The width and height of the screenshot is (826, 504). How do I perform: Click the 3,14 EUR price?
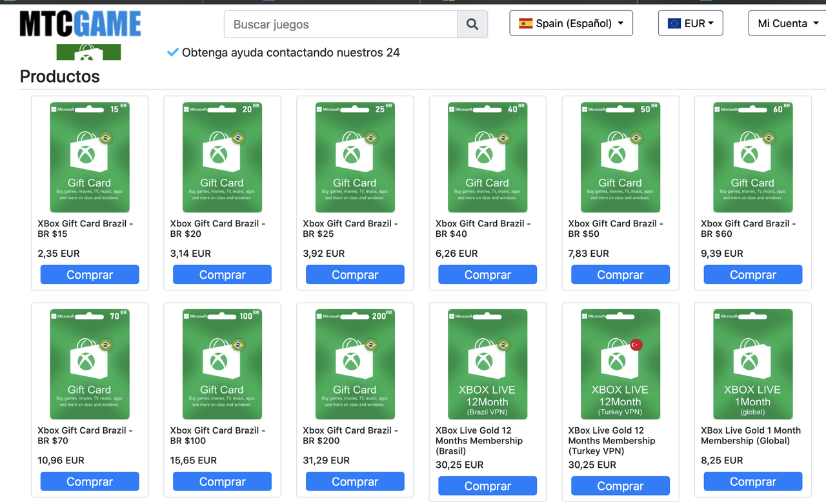coord(190,254)
